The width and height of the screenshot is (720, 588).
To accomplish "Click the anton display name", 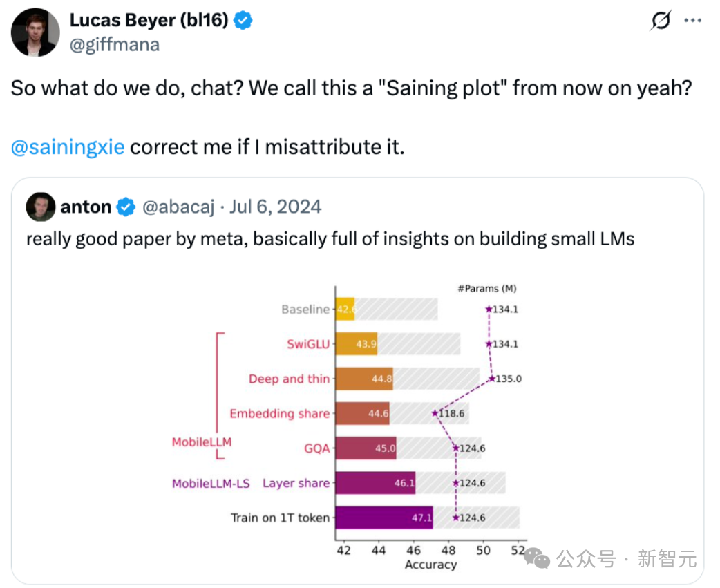I will pyautogui.click(x=86, y=207).
